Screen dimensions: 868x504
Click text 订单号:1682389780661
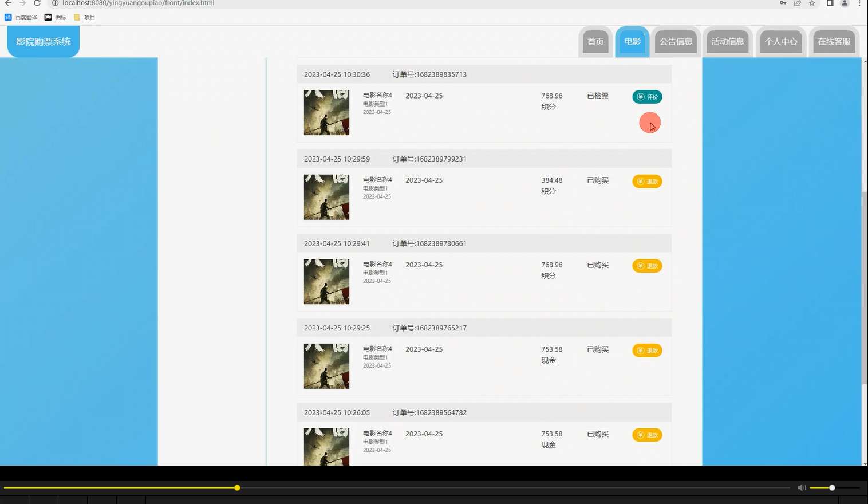point(429,243)
